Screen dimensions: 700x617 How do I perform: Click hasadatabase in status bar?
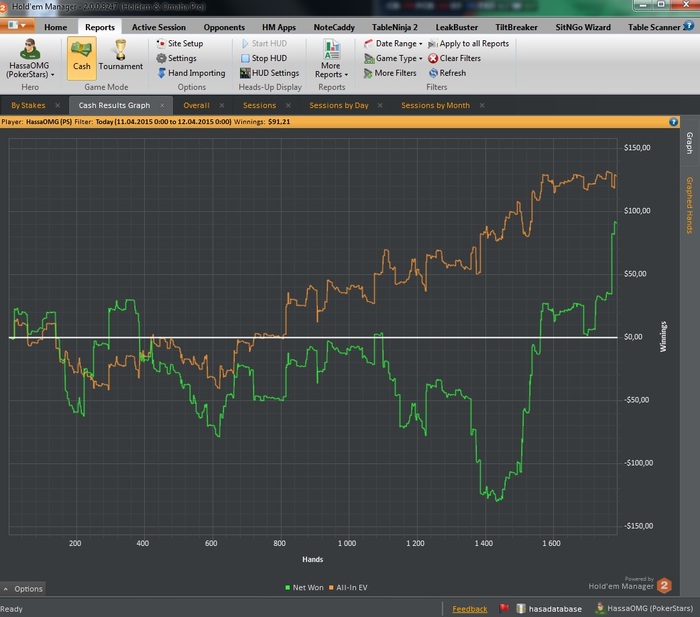550,609
